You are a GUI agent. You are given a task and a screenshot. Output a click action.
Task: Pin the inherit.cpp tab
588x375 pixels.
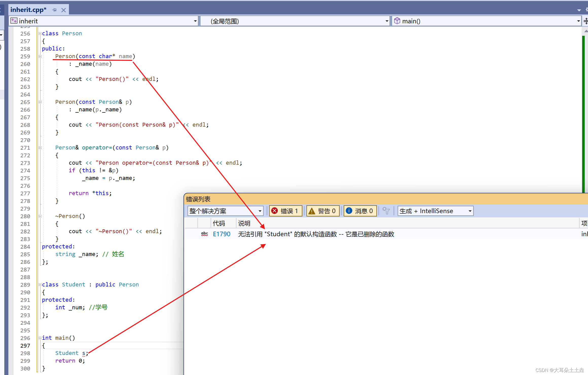click(x=54, y=10)
